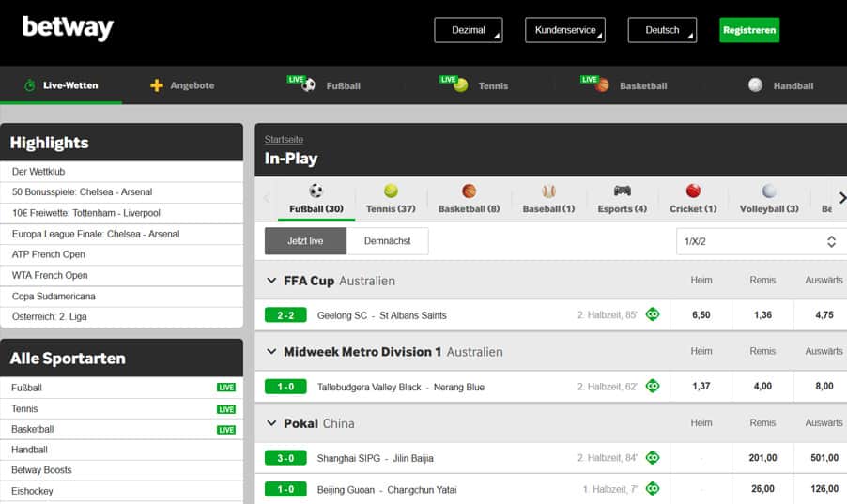The image size is (847, 504).
Task: Click the betway logo
Action: click(x=68, y=29)
